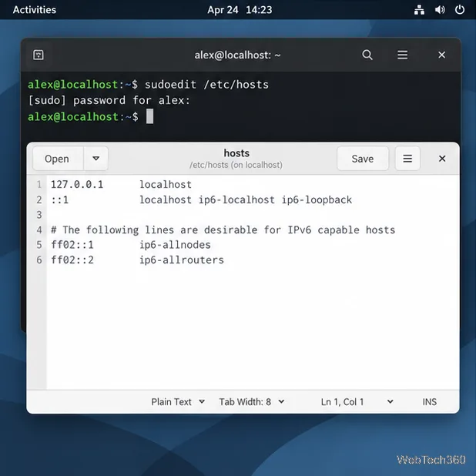Image resolution: width=476 pixels, height=476 pixels.
Task: Open the Activities overview
Action: (x=35, y=10)
